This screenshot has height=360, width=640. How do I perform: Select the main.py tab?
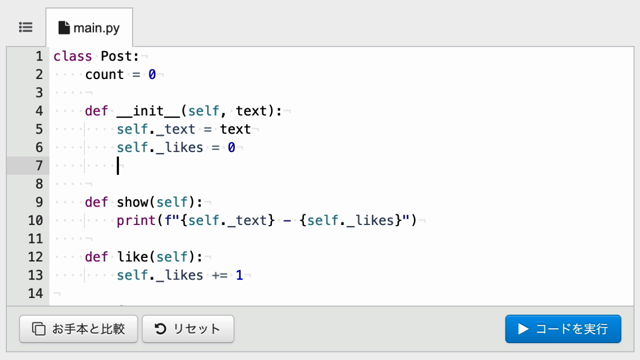pyautogui.click(x=89, y=27)
